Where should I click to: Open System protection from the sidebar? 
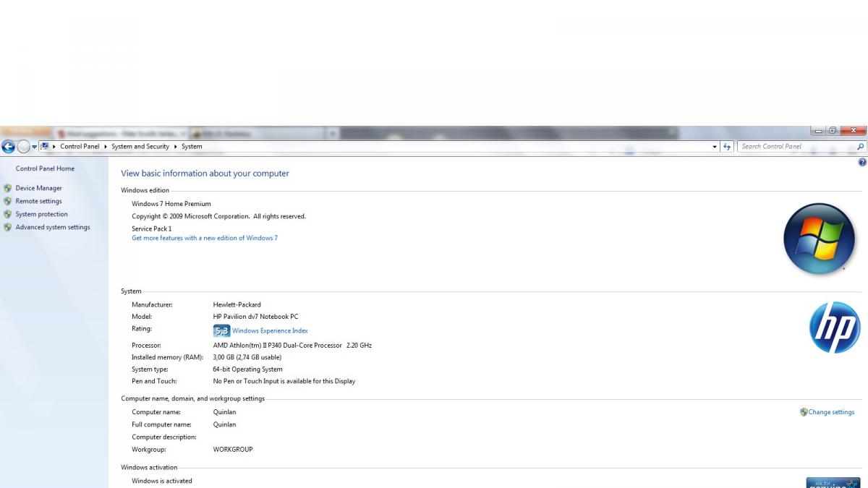[42, 214]
